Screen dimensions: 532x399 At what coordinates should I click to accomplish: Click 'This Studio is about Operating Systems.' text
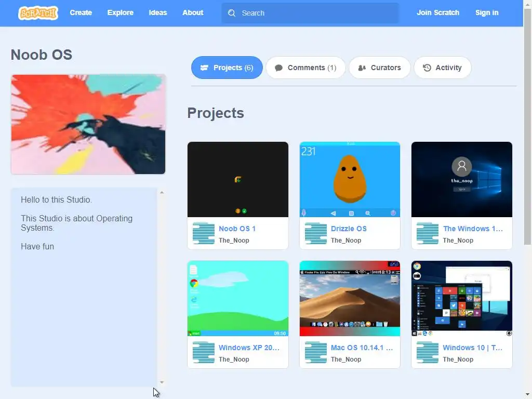pyautogui.click(x=77, y=223)
